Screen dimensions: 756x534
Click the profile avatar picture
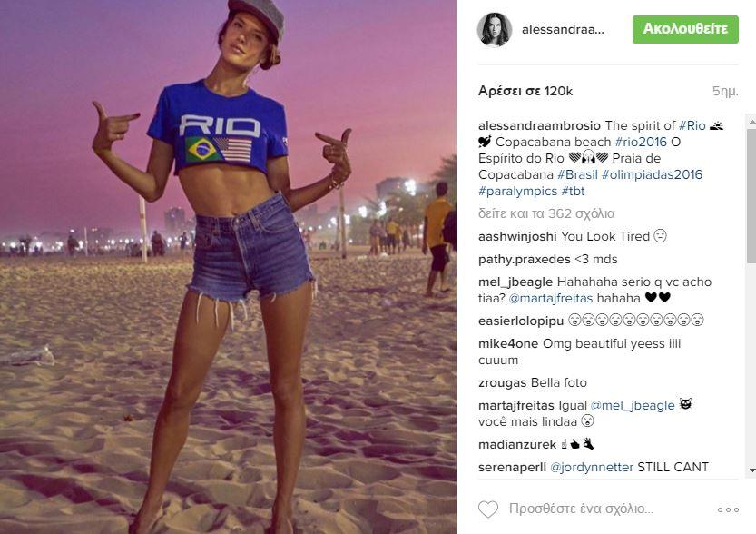click(495, 29)
